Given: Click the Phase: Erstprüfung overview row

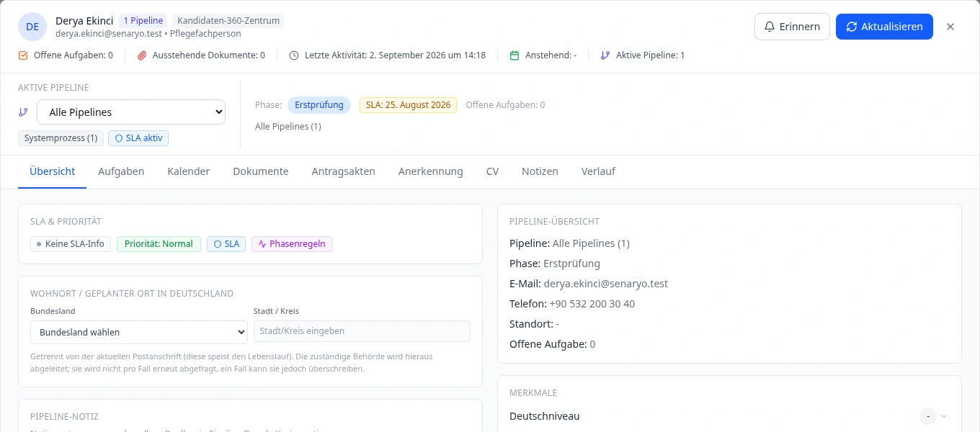Looking at the screenshot, I should (555, 264).
